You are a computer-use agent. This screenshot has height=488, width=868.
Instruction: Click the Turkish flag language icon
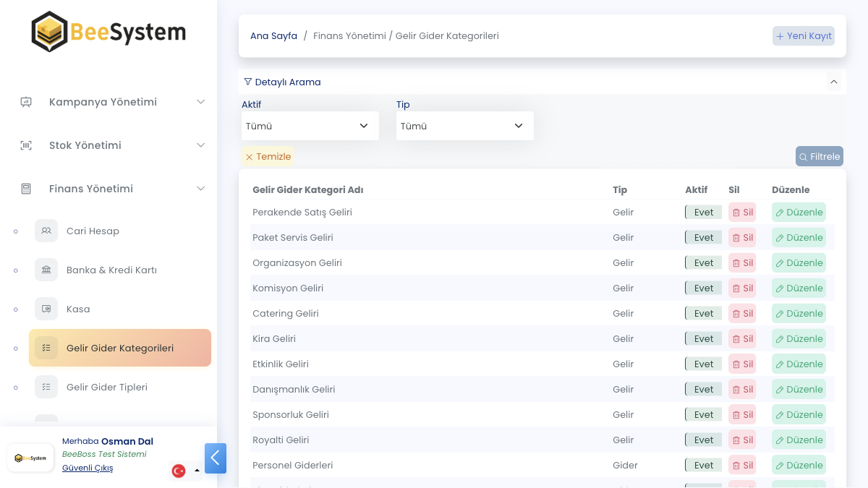179,471
